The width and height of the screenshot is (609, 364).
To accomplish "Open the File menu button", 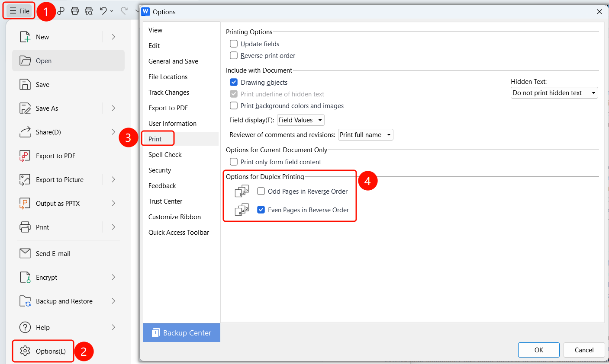I will pyautogui.click(x=19, y=11).
